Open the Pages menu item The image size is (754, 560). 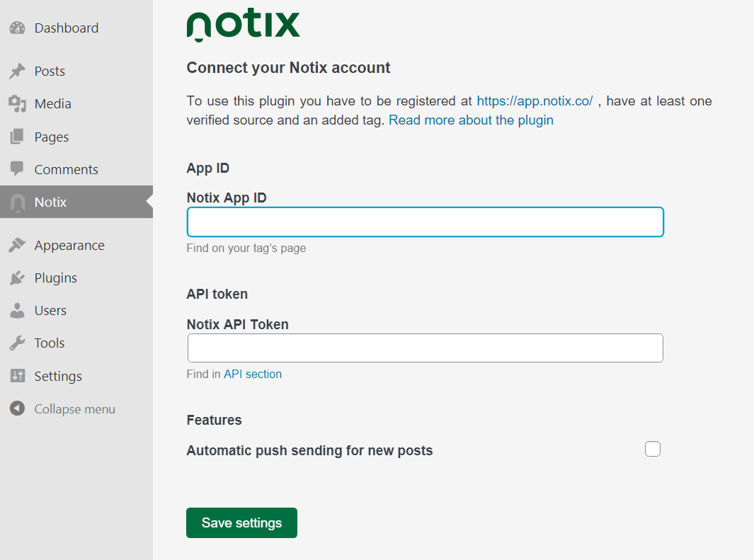[x=52, y=137]
